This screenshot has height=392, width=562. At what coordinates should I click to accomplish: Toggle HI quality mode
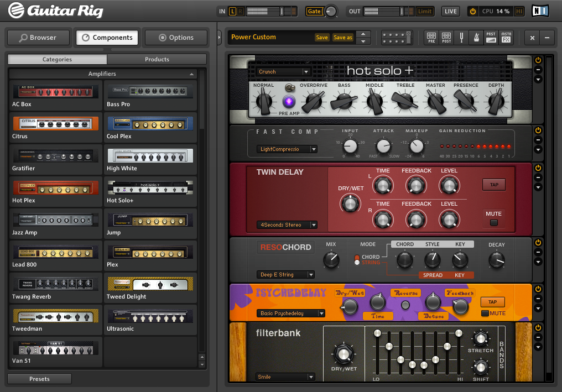tap(519, 12)
